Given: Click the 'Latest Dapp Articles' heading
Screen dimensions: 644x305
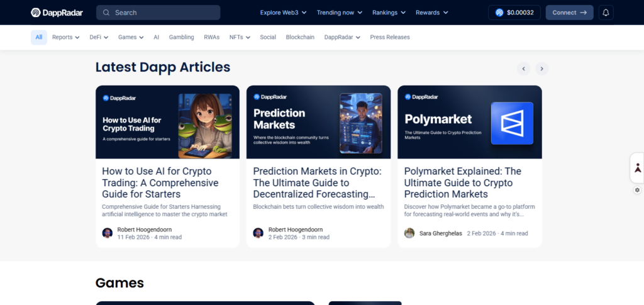Looking at the screenshot, I should coord(163,67).
